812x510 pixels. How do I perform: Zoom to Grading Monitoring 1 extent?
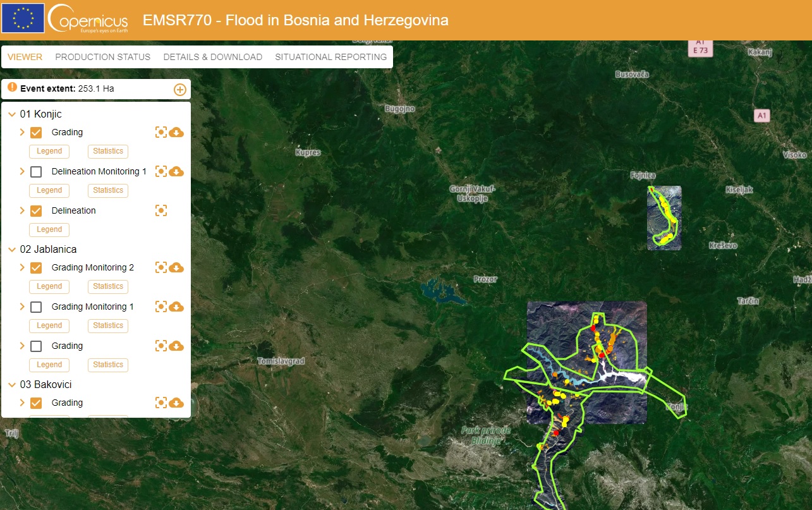161,307
